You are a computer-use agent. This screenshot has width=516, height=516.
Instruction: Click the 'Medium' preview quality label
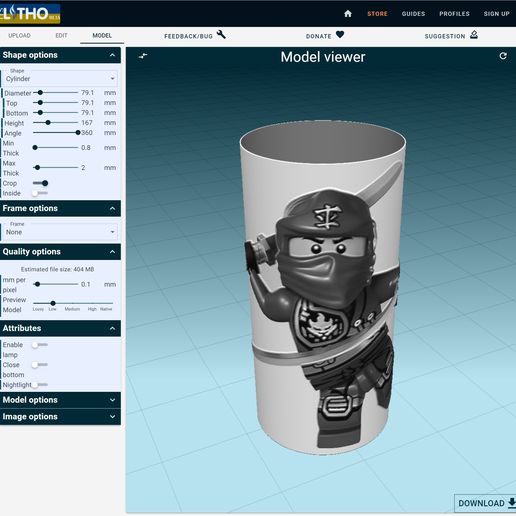pyautogui.click(x=72, y=309)
